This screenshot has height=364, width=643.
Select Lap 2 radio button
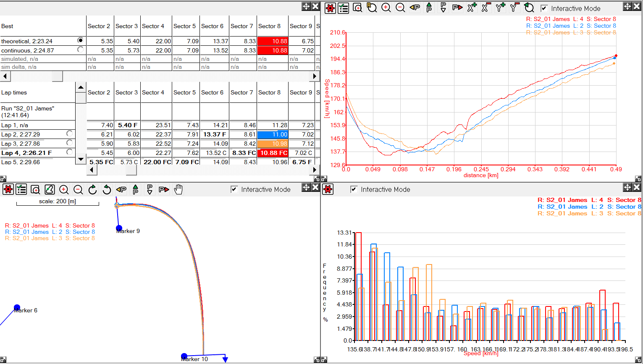(x=69, y=134)
